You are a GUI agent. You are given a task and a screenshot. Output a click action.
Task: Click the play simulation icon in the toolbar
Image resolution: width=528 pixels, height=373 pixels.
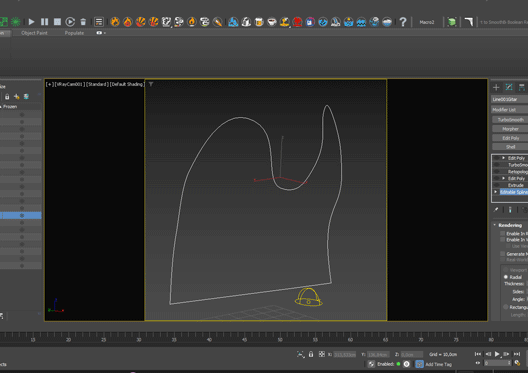click(31, 22)
